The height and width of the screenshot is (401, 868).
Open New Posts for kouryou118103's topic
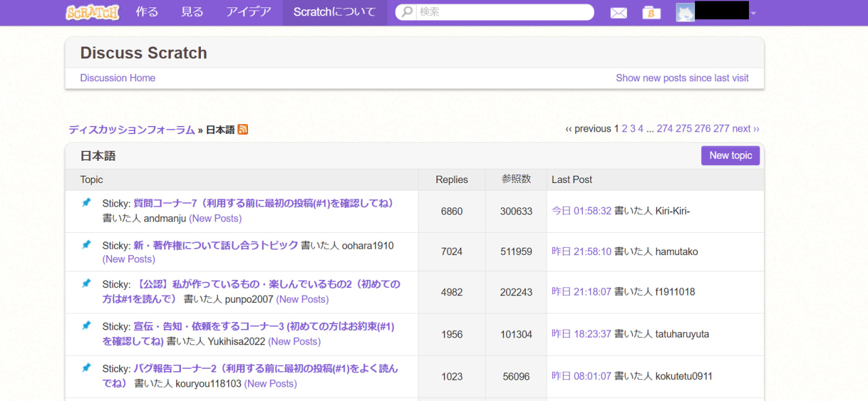(x=270, y=384)
